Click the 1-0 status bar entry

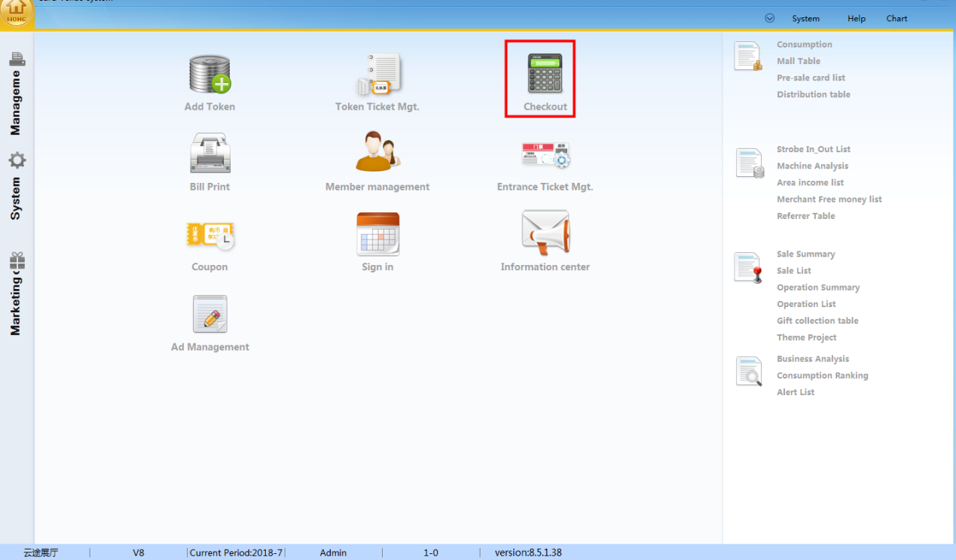click(x=430, y=552)
